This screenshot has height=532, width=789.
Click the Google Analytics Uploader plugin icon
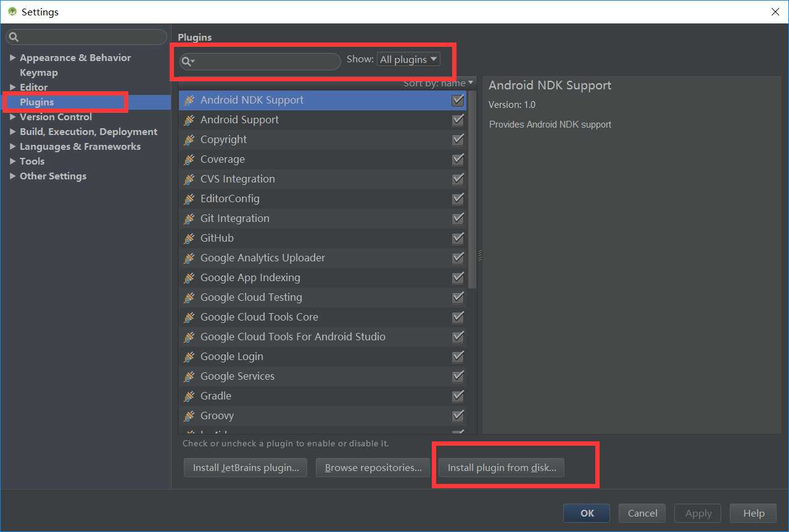tap(189, 258)
